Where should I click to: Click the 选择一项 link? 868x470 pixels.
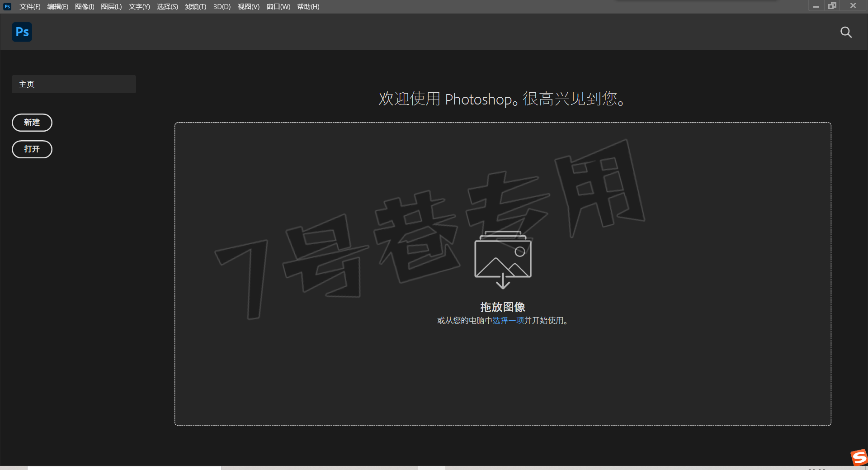coord(508,320)
